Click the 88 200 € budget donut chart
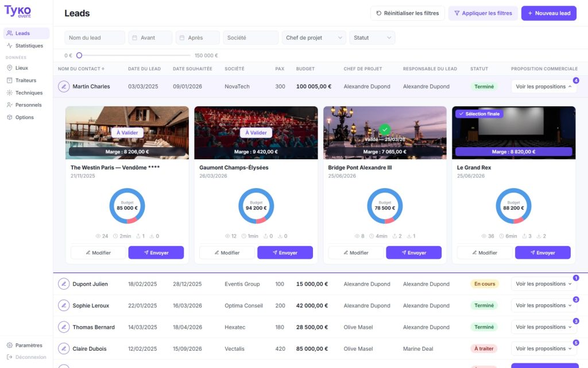The width and height of the screenshot is (588, 368). click(x=513, y=206)
